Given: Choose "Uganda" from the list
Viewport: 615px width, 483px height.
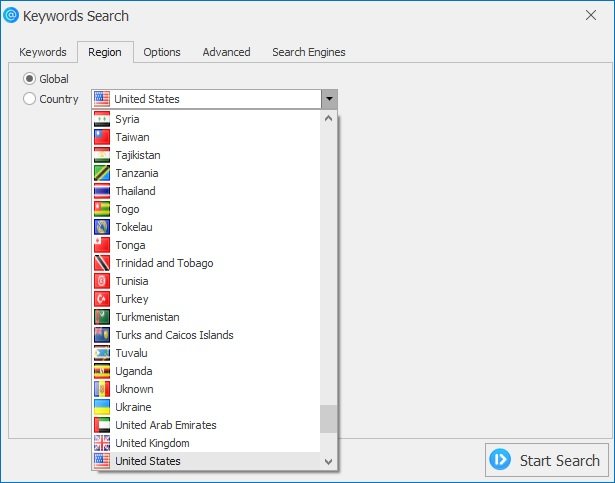Looking at the screenshot, I should [x=207, y=371].
